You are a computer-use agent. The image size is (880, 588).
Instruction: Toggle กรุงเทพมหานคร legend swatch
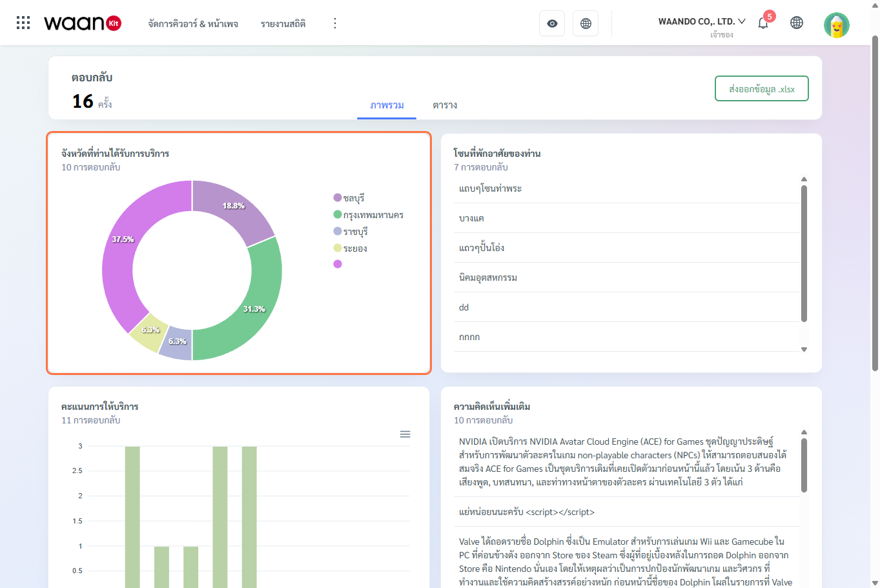(x=338, y=214)
